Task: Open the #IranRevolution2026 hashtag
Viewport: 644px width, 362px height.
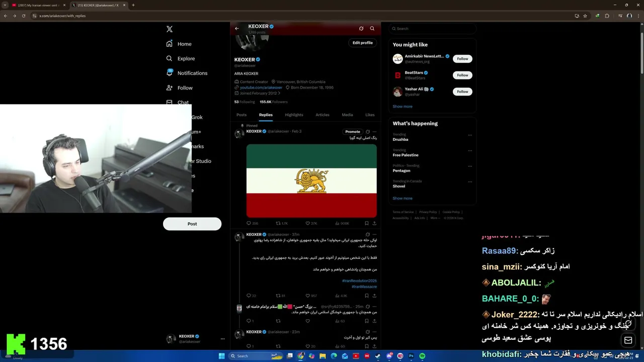Action: coord(359,281)
